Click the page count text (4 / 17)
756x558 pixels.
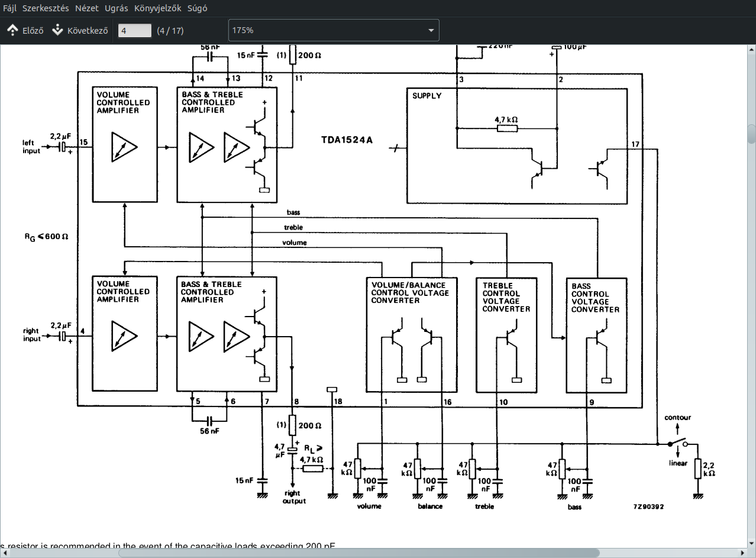(170, 31)
